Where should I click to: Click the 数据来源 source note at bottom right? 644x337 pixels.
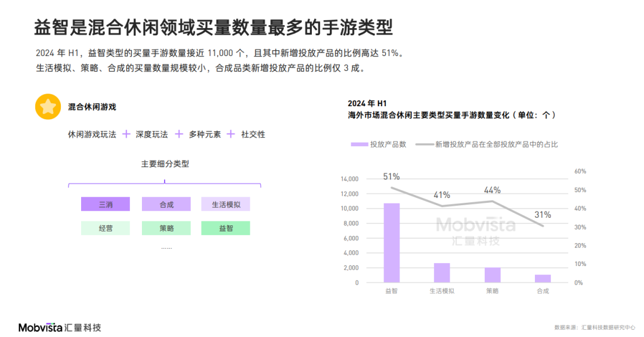coord(594,327)
